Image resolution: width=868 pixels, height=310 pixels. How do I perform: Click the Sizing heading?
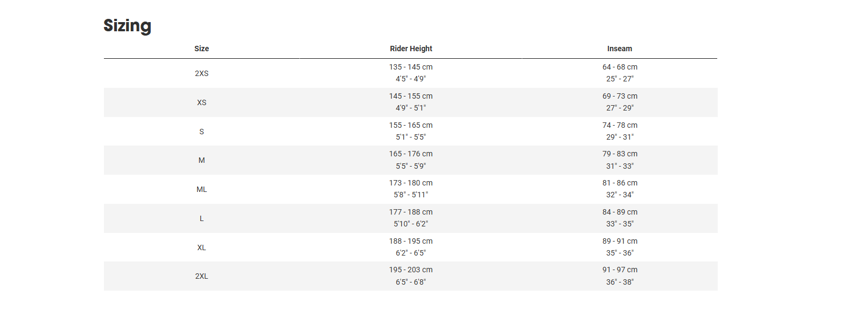tap(127, 26)
